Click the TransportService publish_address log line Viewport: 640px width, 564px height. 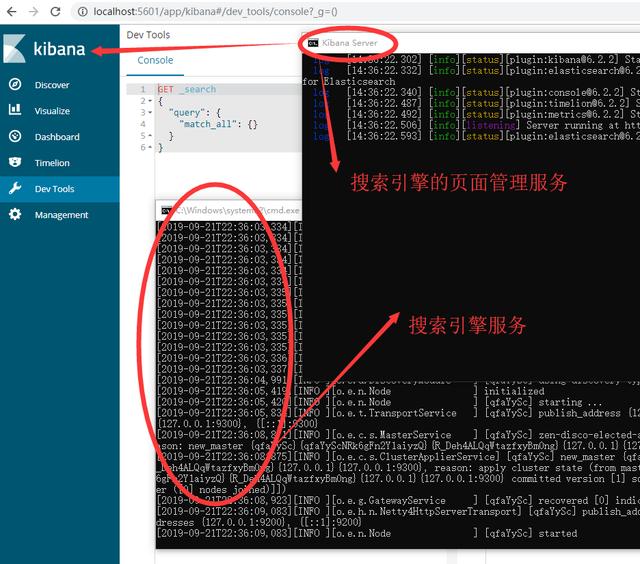click(398, 413)
